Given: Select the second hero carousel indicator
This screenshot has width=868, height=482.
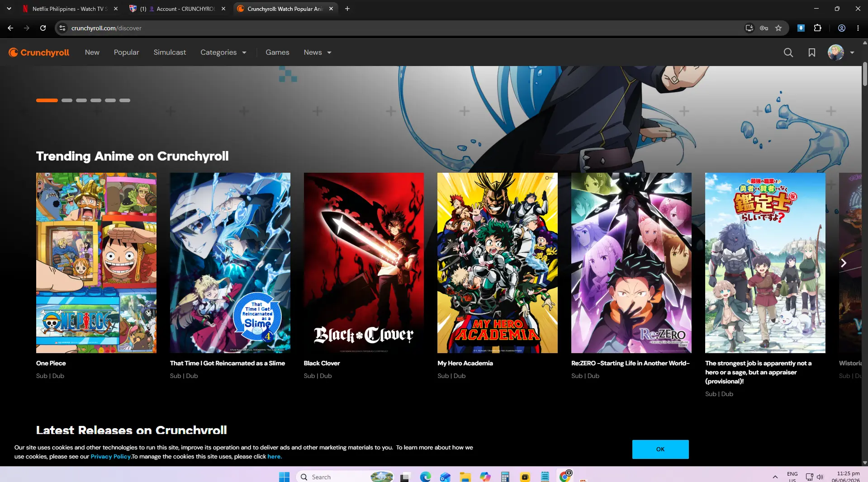Looking at the screenshot, I should coord(67,100).
